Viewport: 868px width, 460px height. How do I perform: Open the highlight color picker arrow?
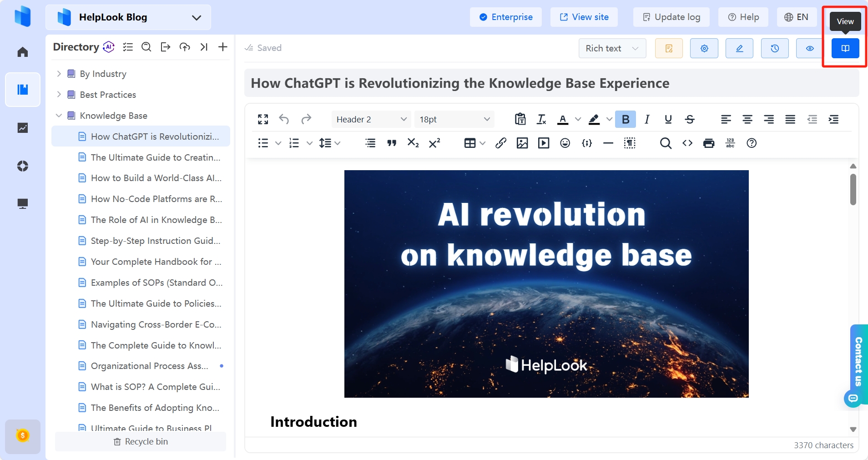609,119
